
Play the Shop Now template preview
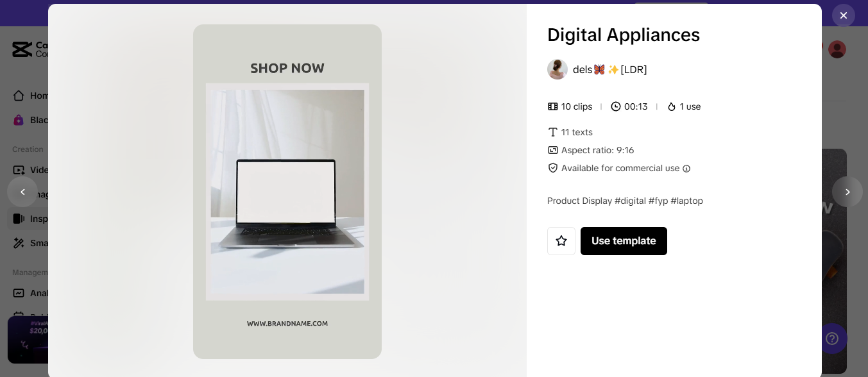[x=287, y=192]
